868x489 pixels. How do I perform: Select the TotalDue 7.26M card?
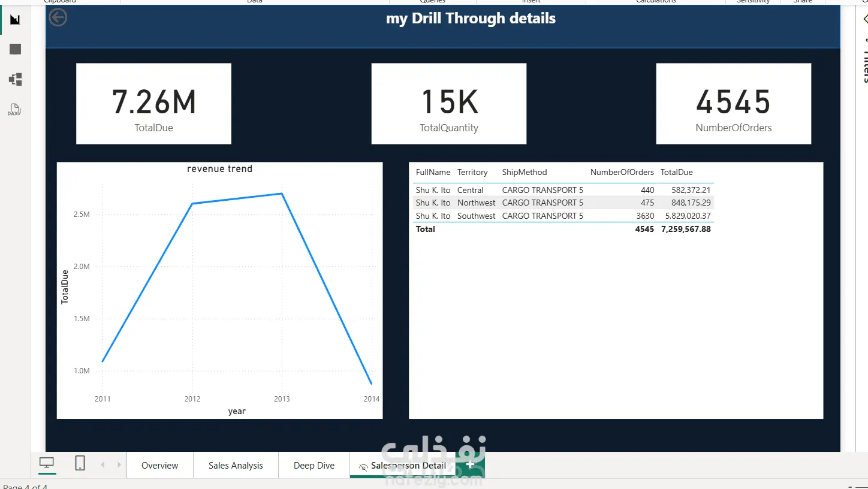pos(153,104)
